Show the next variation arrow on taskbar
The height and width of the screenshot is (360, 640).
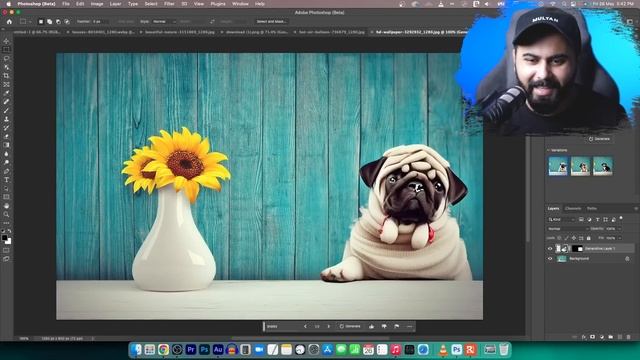(329, 327)
